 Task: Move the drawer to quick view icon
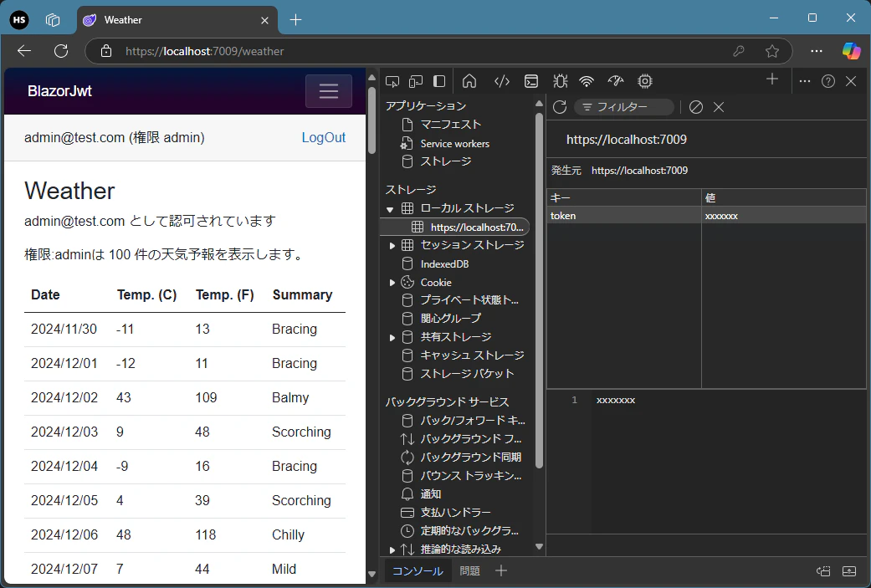click(823, 570)
